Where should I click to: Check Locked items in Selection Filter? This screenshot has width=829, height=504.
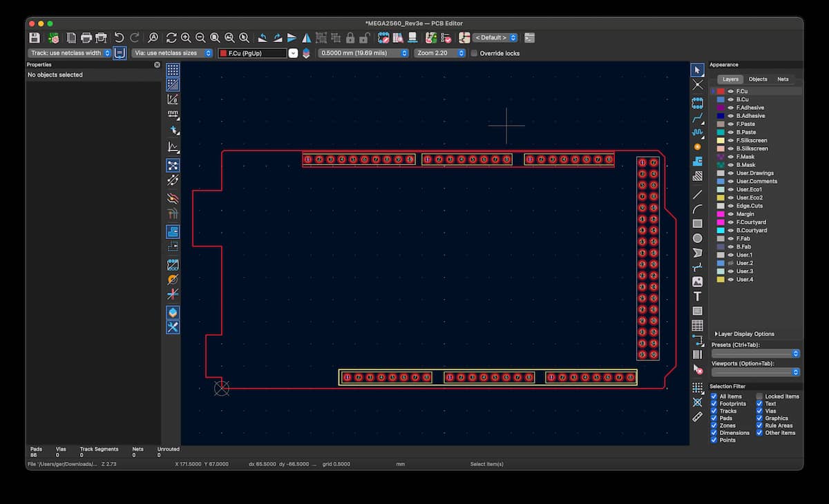760,396
